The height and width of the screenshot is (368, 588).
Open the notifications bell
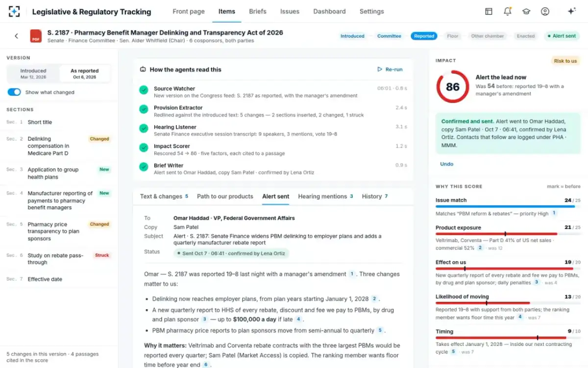click(x=508, y=11)
